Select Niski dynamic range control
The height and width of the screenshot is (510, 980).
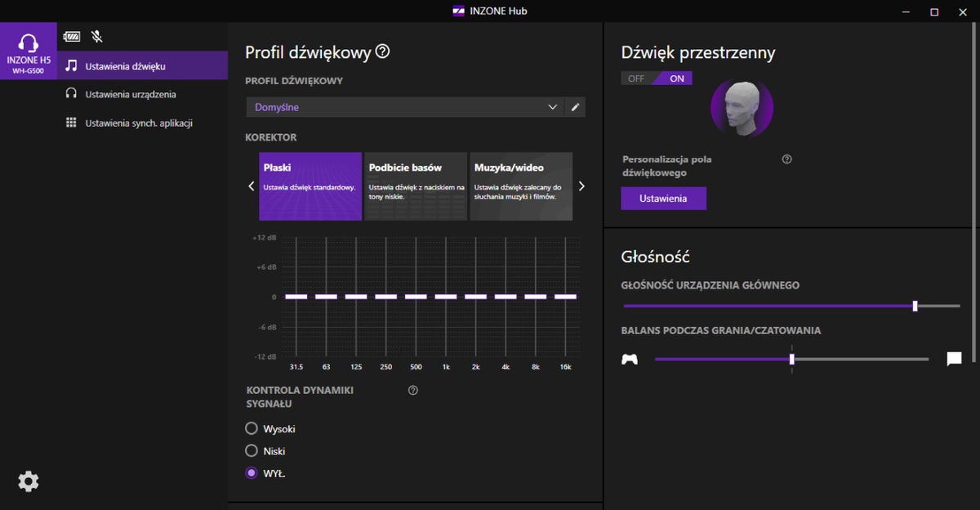(x=266, y=450)
